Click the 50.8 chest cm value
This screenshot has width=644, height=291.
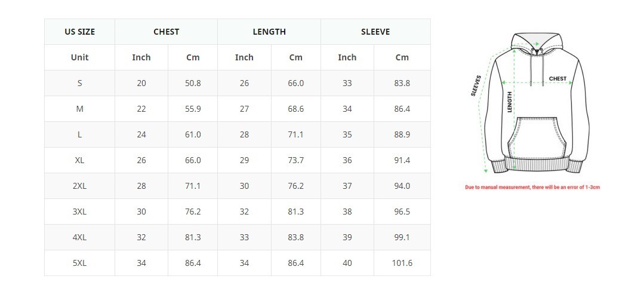tap(193, 83)
